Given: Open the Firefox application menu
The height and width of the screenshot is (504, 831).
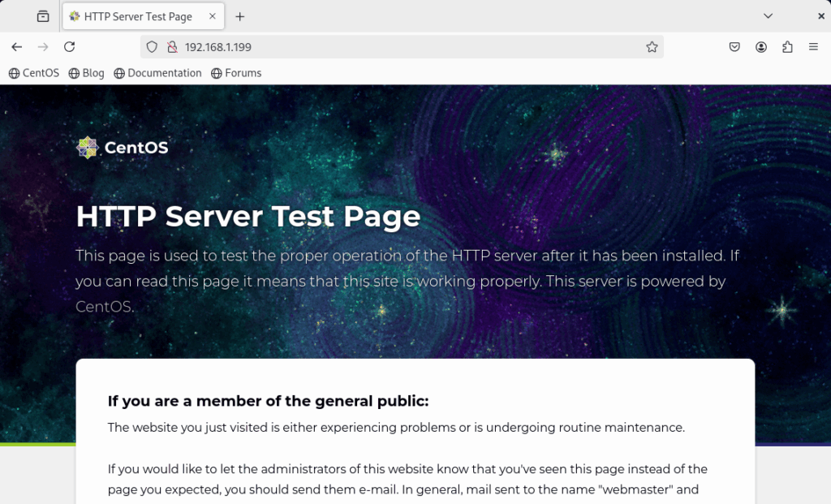Looking at the screenshot, I should [x=813, y=47].
